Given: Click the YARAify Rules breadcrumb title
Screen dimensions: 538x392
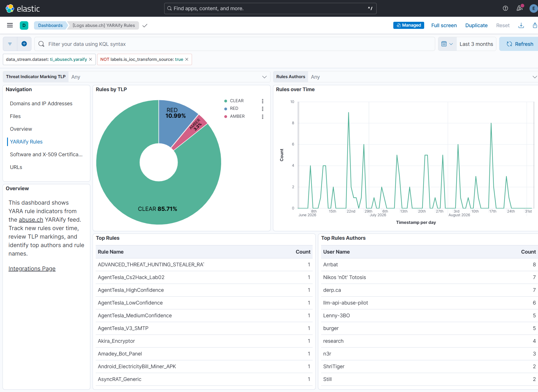Looking at the screenshot, I should (104, 25).
